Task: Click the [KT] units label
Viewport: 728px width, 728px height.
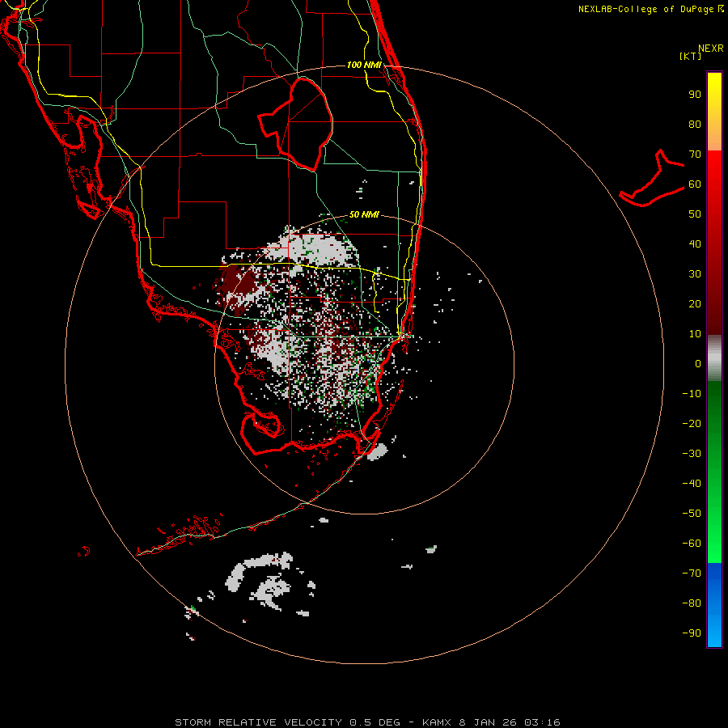Action: (x=691, y=56)
